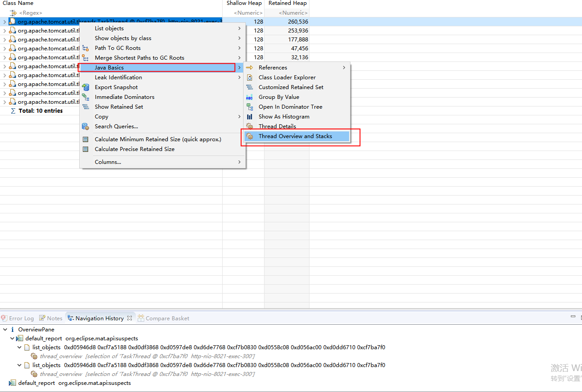582x392 pixels.
Task: Open Search Queries via its database icon
Action: (85, 126)
